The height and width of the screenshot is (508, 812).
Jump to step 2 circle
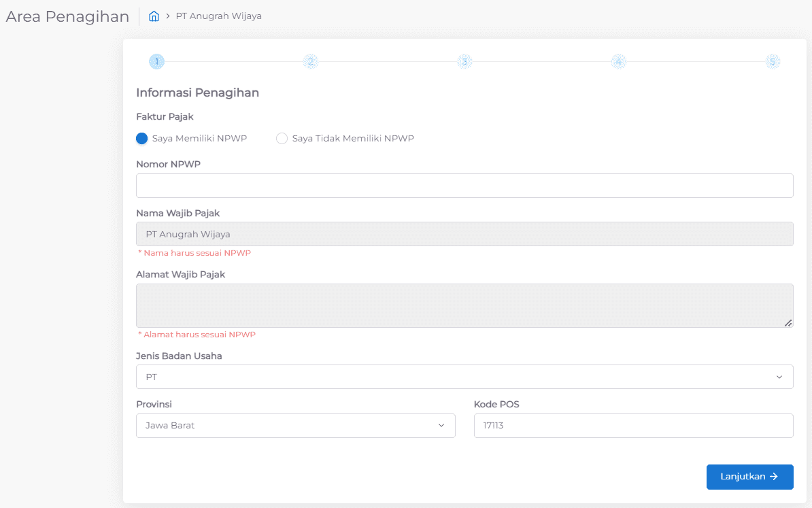point(310,62)
